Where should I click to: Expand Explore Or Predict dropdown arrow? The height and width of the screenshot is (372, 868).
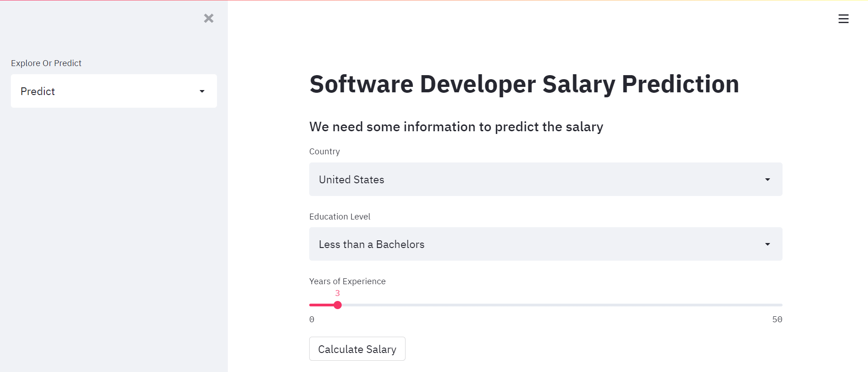pyautogui.click(x=202, y=91)
